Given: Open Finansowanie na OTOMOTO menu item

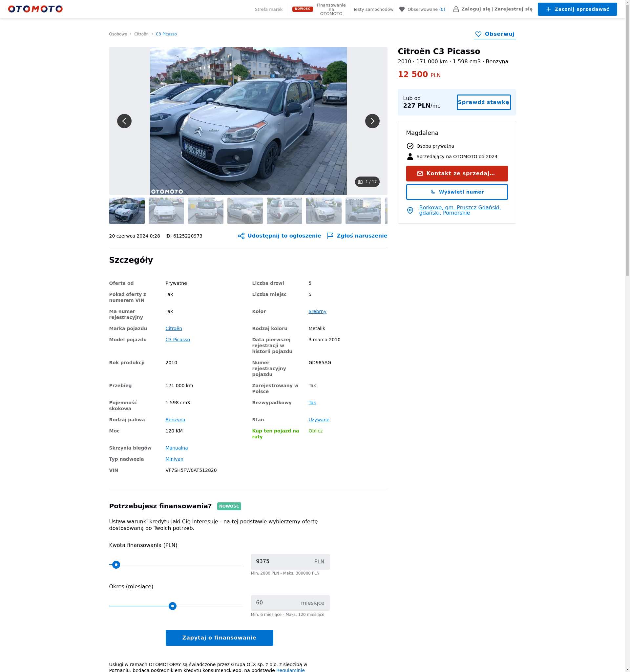Looking at the screenshot, I should (331, 10).
